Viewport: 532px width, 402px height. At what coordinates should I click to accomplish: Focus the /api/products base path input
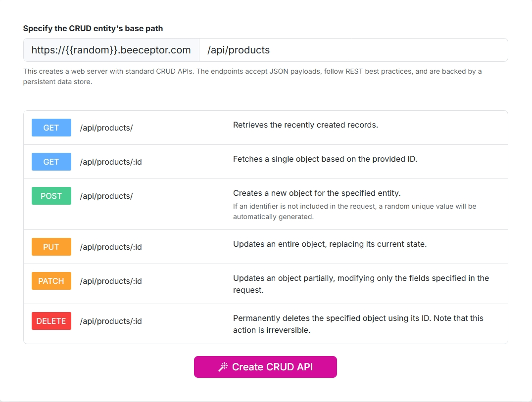pos(353,50)
